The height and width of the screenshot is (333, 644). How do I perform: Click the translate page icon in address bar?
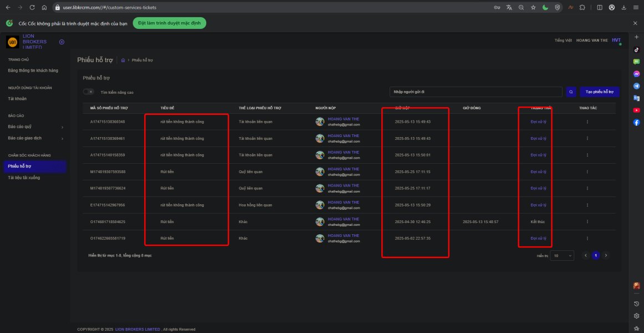(x=509, y=7)
